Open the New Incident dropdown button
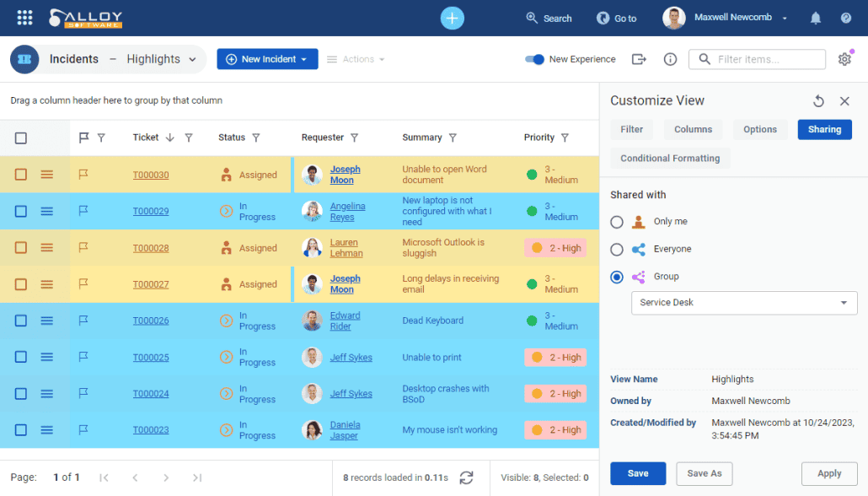Screen dimensions: 868x496 (267, 59)
